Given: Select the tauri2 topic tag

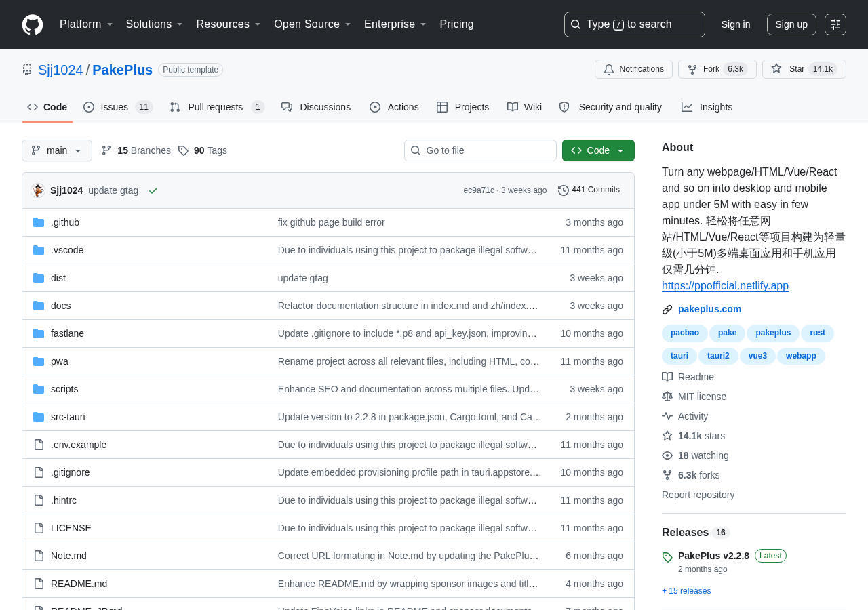Looking at the screenshot, I should tap(718, 356).
